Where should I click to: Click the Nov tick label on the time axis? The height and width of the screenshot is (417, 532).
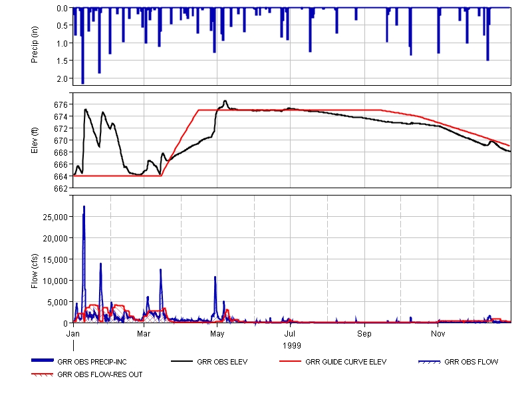click(438, 332)
